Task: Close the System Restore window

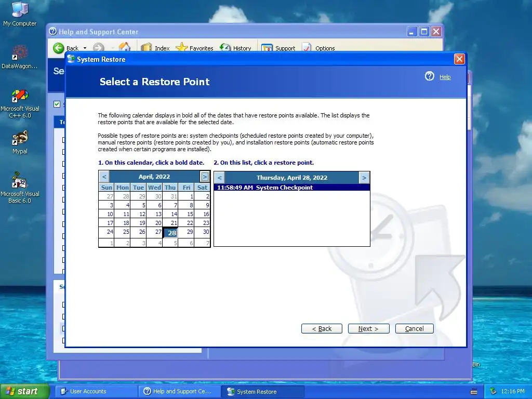Action: [x=459, y=59]
